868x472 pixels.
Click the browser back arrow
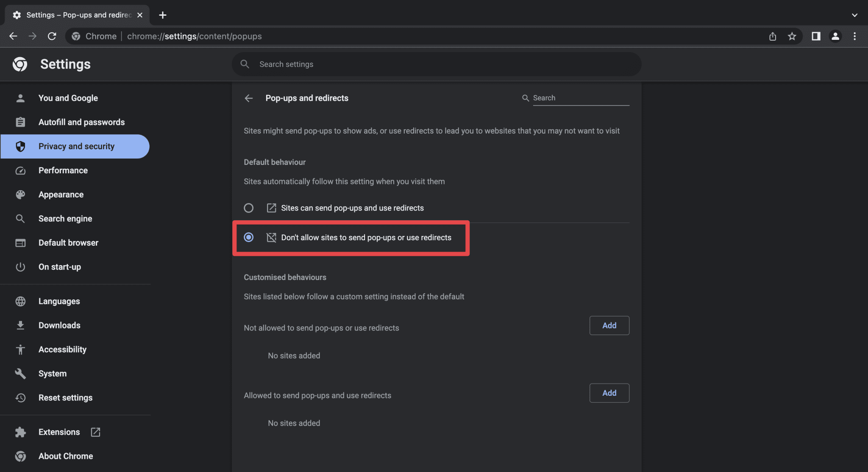(14, 36)
